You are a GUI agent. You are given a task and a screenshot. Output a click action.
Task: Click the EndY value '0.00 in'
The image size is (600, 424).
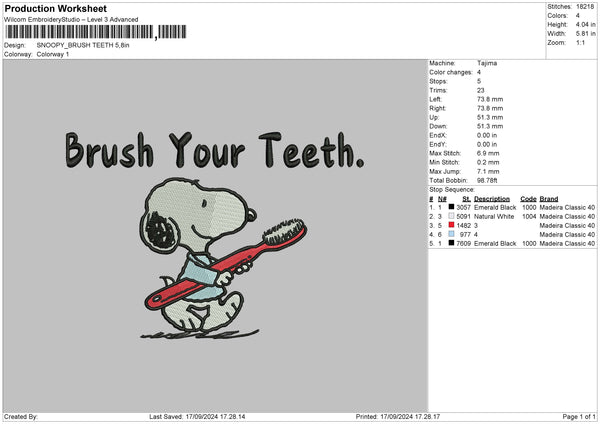pyautogui.click(x=487, y=144)
